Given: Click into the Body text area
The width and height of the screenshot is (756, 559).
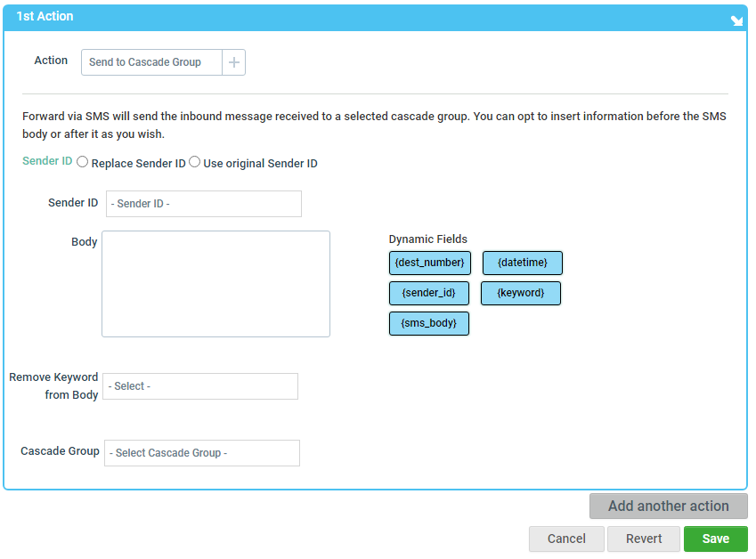Looking at the screenshot, I should pyautogui.click(x=216, y=284).
